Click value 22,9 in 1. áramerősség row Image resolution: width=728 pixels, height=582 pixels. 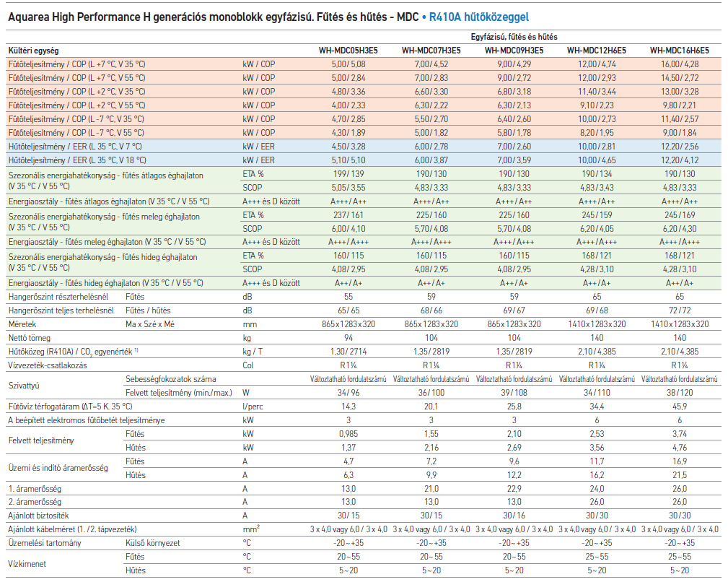(x=514, y=489)
